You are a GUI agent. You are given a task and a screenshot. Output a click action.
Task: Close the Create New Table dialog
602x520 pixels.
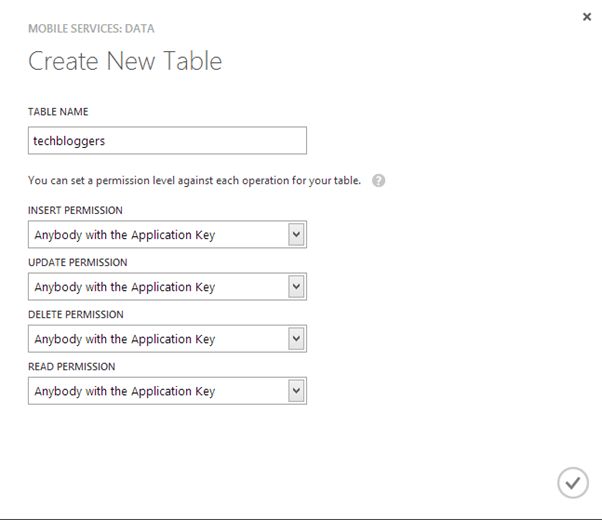pyautogui.click(x=587, y=17)
